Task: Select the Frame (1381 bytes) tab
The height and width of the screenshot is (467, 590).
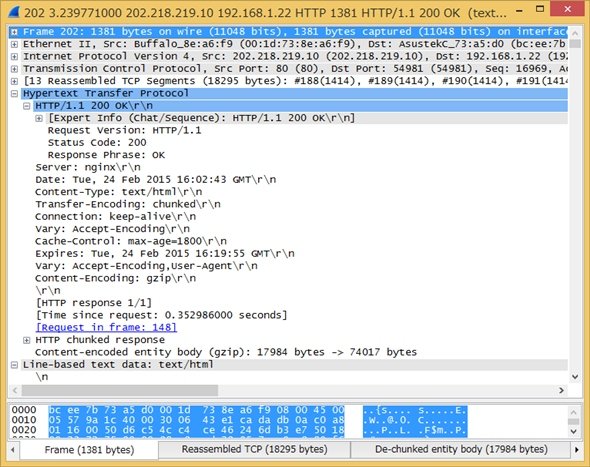Action: 89,450
